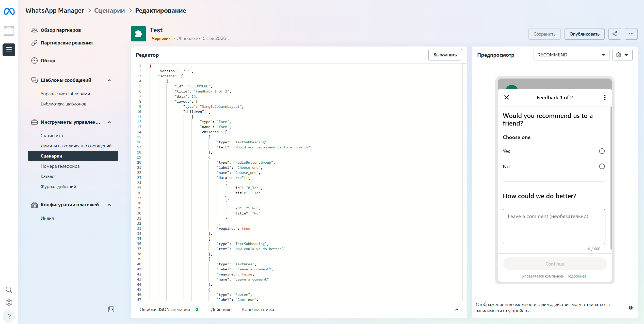This screenshot has height=324, width=644.
Task: Close the Feedback preview with X icon
Action: tap(506, 98)
